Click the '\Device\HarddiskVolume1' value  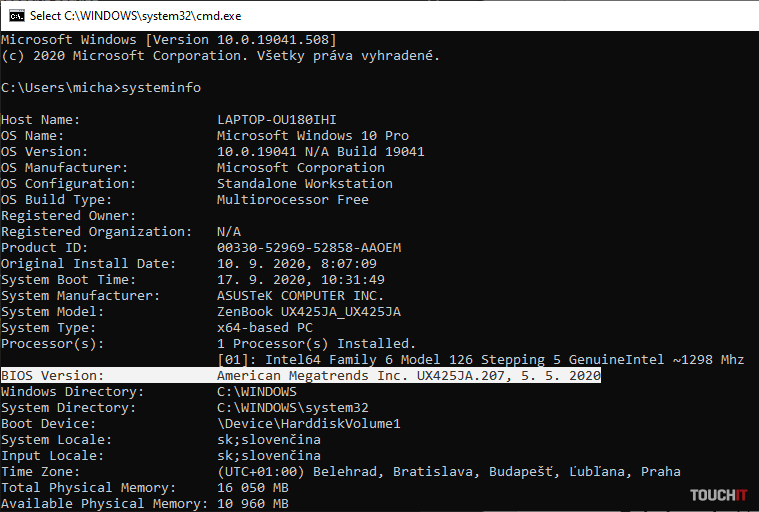(x=309, y=423)
